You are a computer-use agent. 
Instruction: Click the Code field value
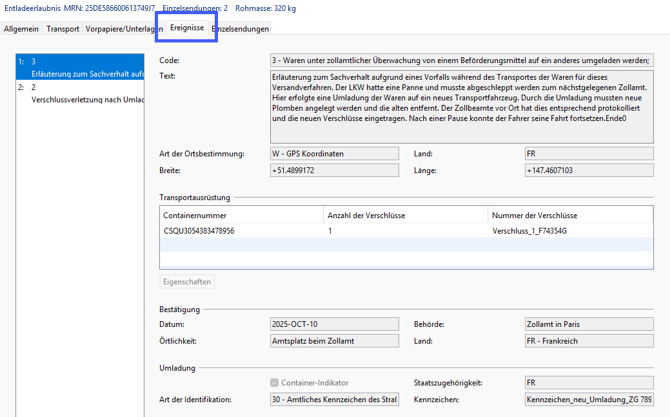click(x=460, y=61)
